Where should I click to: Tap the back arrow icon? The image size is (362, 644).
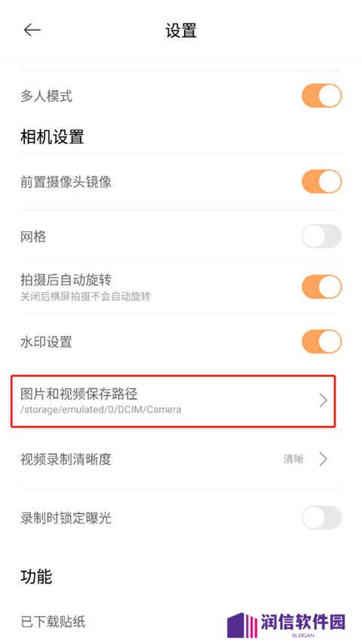pos(32,30)
